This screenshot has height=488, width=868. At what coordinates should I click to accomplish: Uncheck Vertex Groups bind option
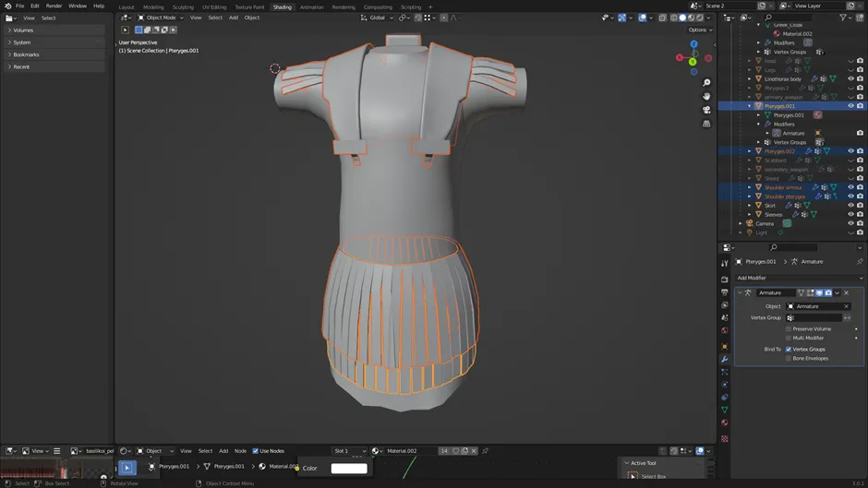(x=789, y=349)
